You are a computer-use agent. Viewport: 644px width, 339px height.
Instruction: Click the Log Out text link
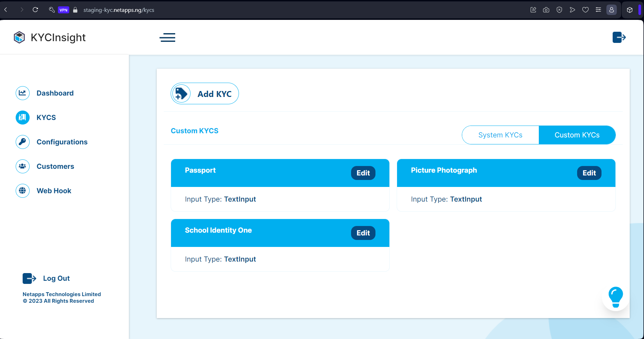pos(56,278)
